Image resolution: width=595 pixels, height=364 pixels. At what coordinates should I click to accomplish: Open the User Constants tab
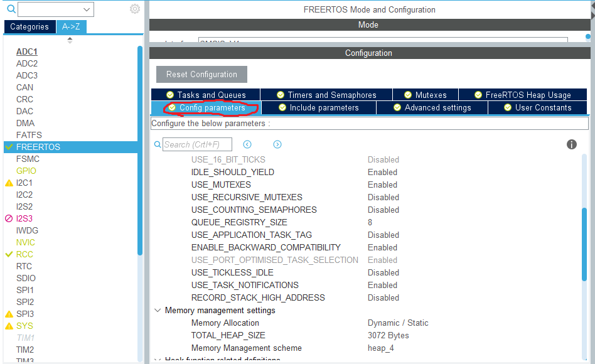pos(538,108)
